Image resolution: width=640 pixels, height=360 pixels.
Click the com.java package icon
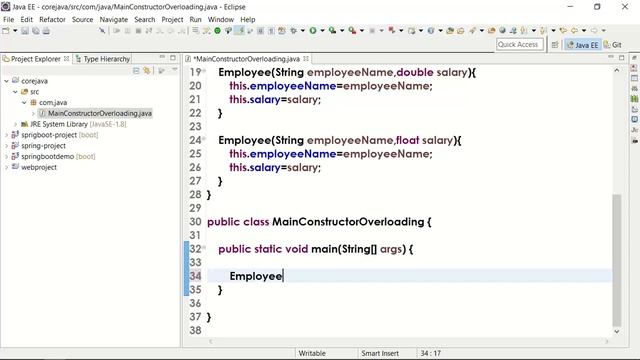pyautogui.click(x=33, y=102)
